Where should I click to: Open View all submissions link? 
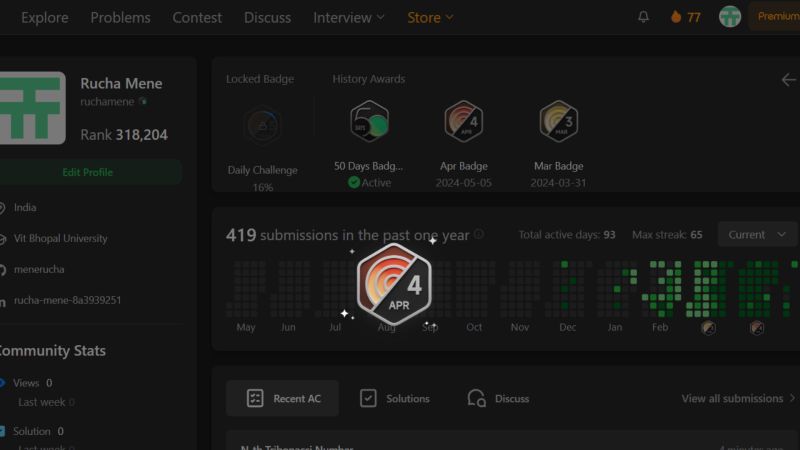pos(738,398)
